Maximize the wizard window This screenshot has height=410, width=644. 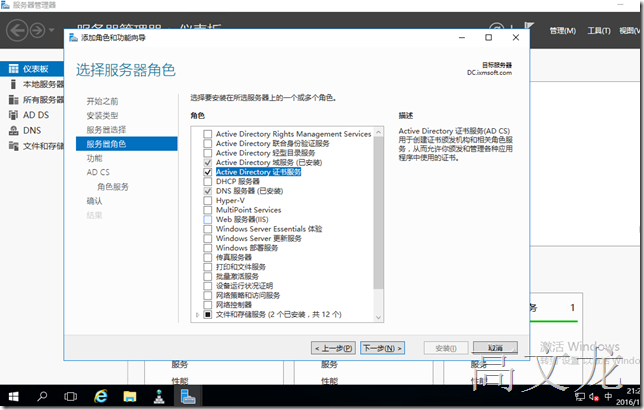tap(488, 37)
